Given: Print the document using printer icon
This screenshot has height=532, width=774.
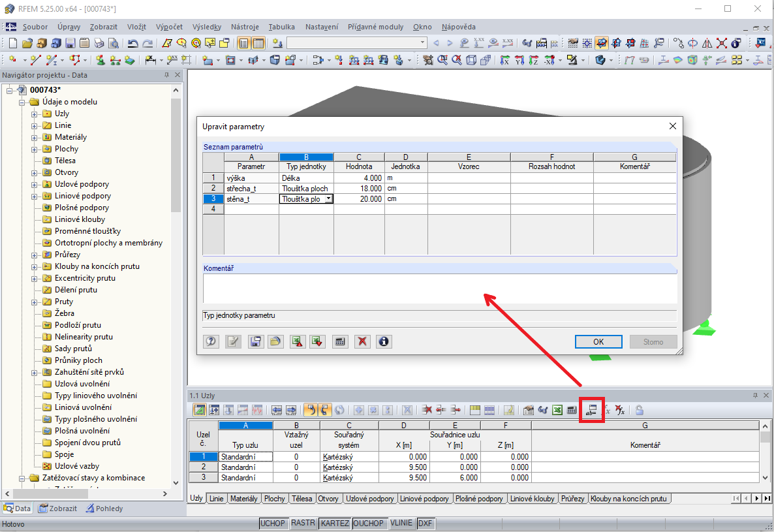Looking at the screenshot, I should [x=99, y=44].
